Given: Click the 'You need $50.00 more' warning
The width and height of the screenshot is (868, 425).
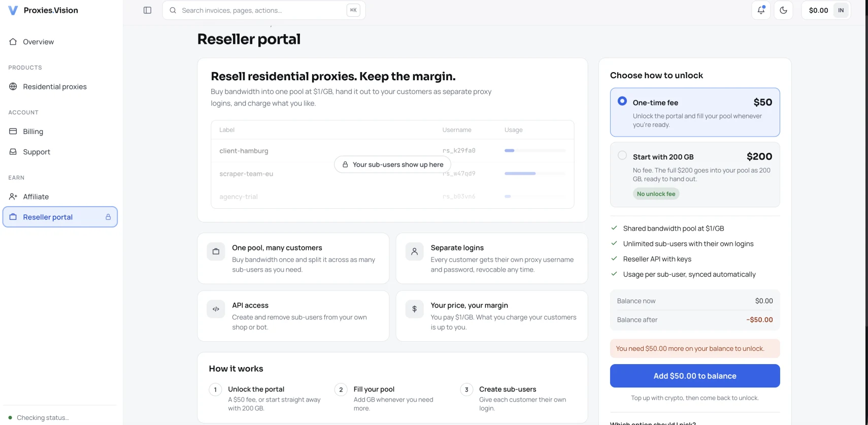Looking at the screenshot, I should tap(695, 348).
